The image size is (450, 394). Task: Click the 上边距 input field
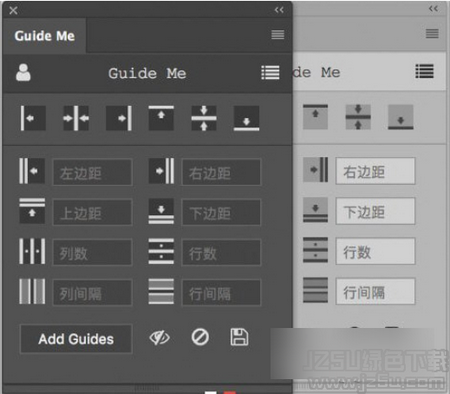(x=92, y=212)
